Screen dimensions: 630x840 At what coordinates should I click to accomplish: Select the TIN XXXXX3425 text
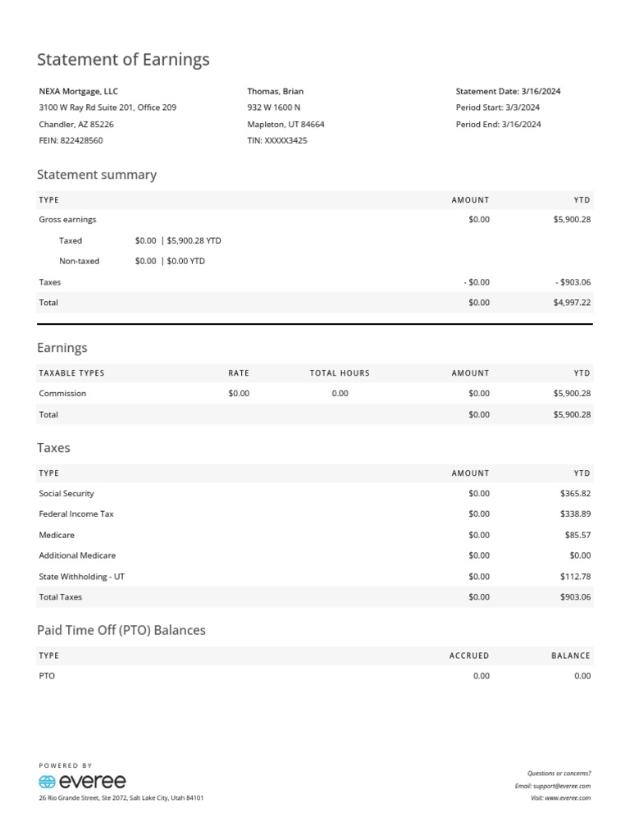tap(277, 140)
